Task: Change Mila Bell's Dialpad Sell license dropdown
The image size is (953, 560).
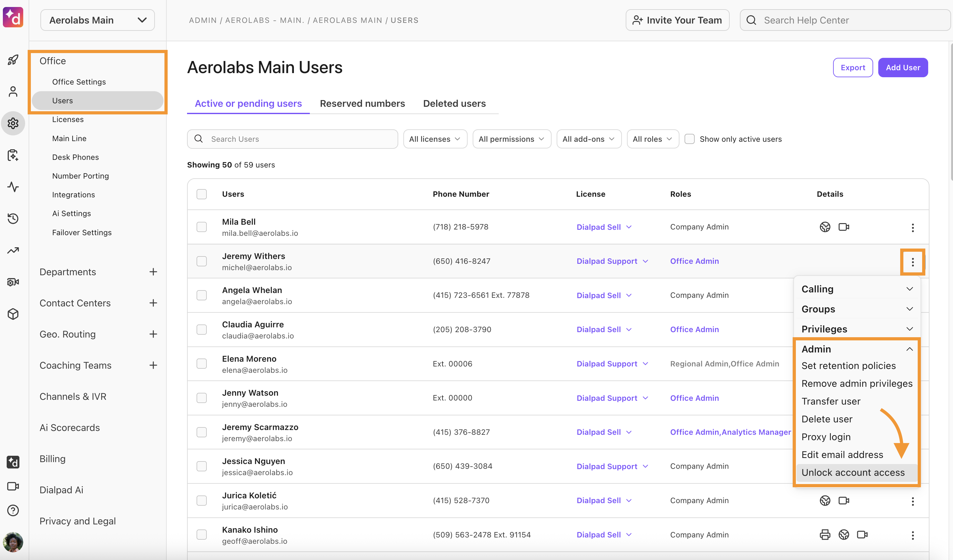Action: pyautogui.click(x=604, y=227)
